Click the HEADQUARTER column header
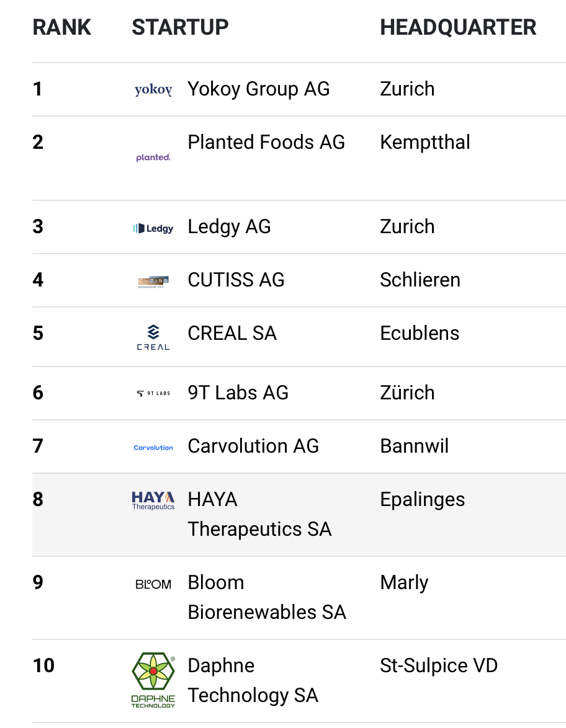Viewport: 566px width, 728px height. coord(458,27)
